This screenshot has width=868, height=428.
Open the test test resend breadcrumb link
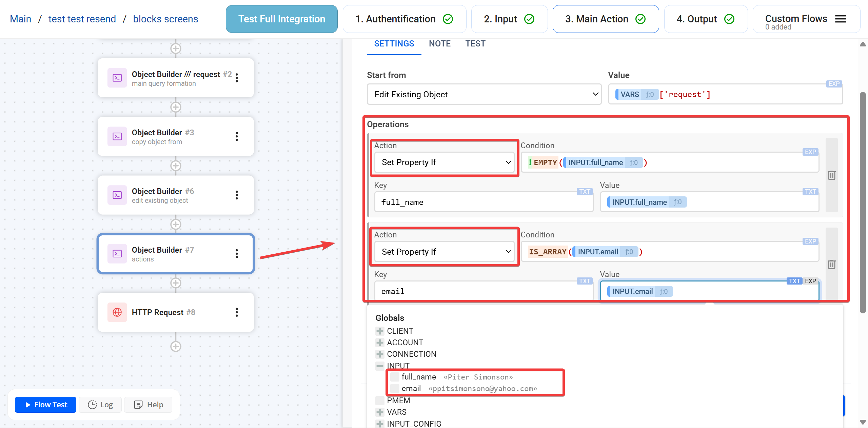click(82, 19)
